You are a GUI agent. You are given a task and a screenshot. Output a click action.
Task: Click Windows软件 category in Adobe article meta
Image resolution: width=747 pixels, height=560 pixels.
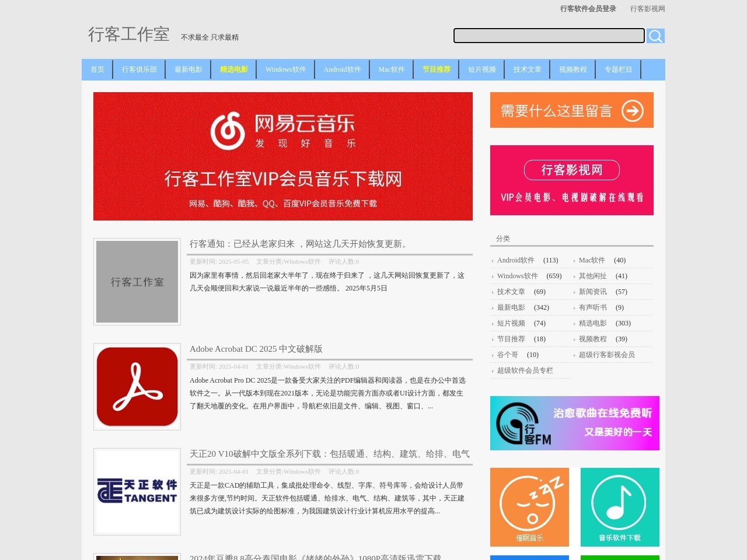pos(302,366)
